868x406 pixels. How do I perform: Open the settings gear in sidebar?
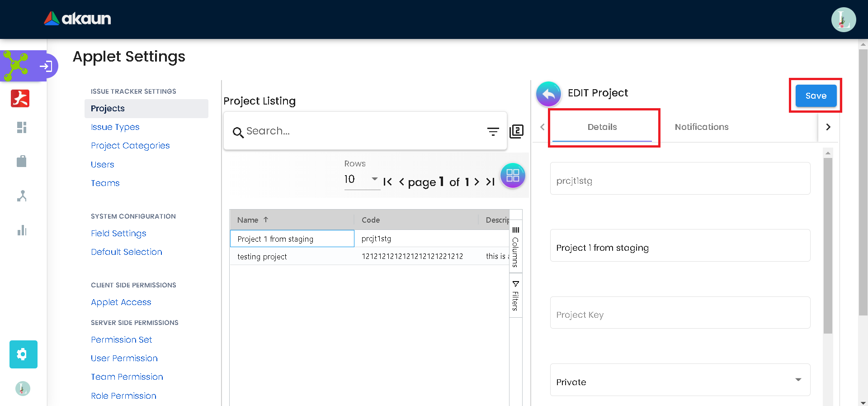click(x=23, y=354)
